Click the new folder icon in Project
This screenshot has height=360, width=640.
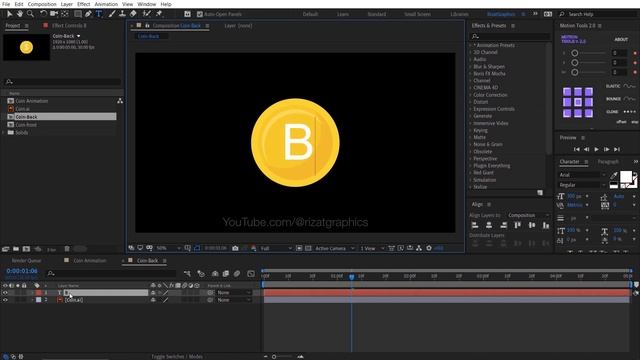(x=16, y=249)
